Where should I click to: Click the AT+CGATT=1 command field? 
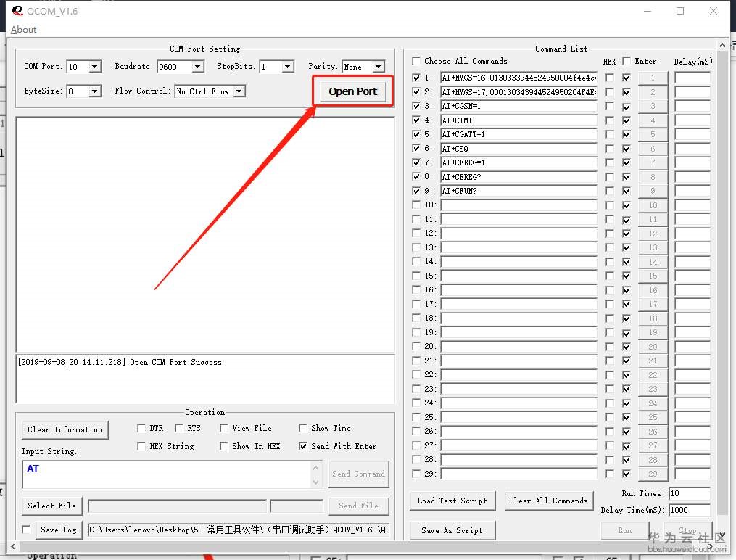pos(518,134)
